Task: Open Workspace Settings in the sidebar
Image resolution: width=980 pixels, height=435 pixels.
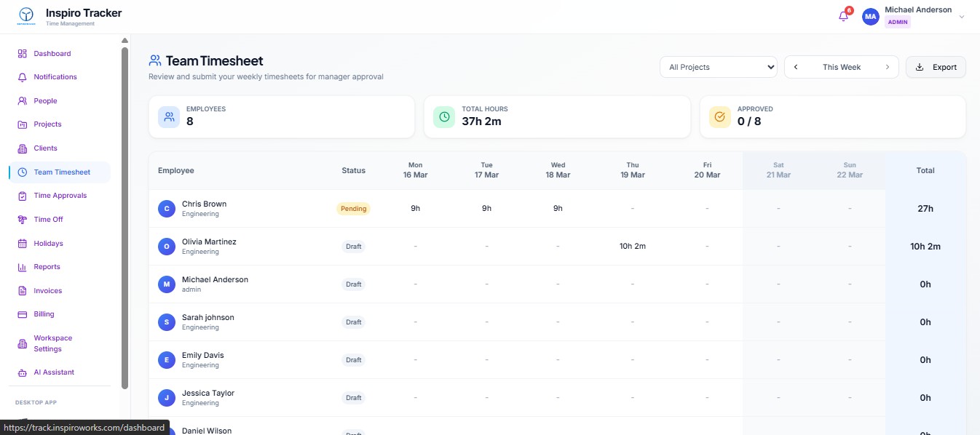Action: pos(52,343)
